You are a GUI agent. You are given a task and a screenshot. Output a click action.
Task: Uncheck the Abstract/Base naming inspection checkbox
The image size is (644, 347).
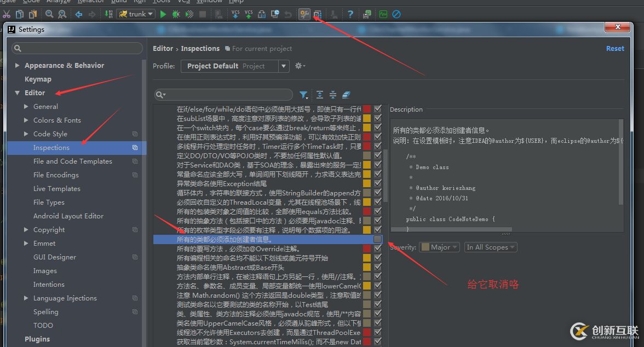pos(378,267)
